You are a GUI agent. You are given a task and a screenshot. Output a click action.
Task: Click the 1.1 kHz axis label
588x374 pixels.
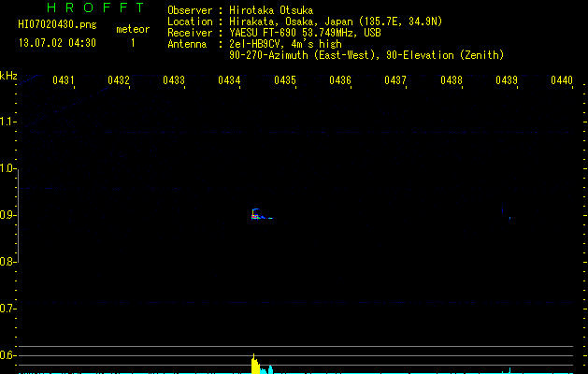pyautogui.click(x=7, y=122)
